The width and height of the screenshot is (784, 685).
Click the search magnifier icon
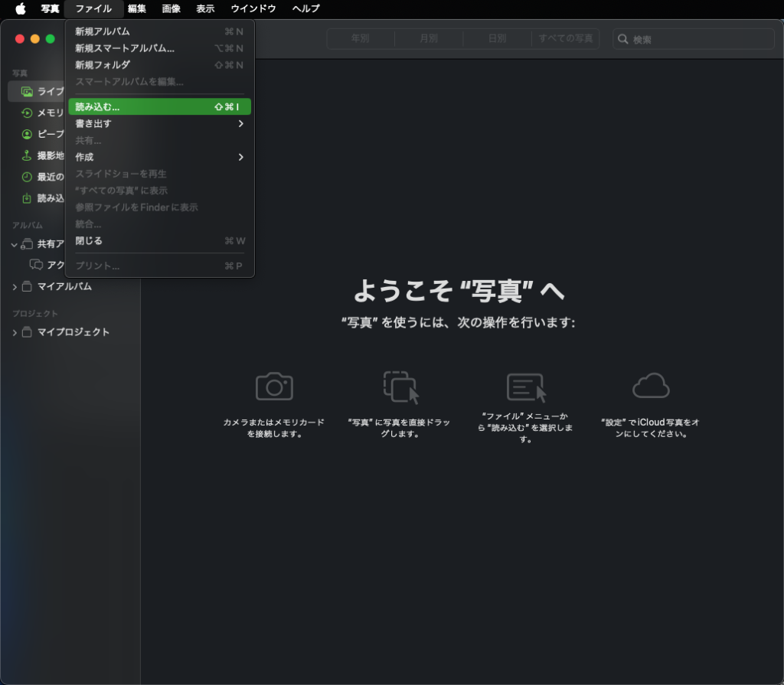622,39
